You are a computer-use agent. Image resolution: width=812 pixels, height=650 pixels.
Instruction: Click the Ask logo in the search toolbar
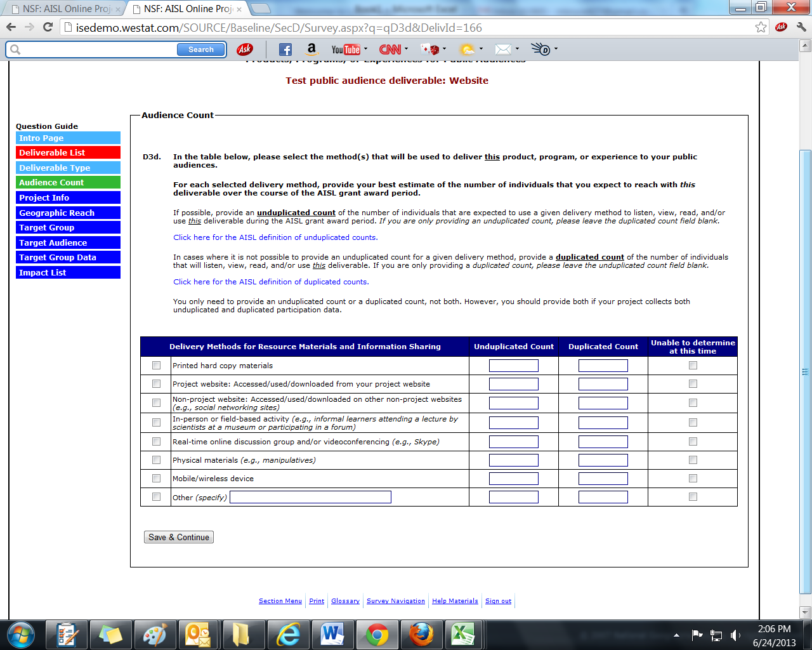point(245,50)
